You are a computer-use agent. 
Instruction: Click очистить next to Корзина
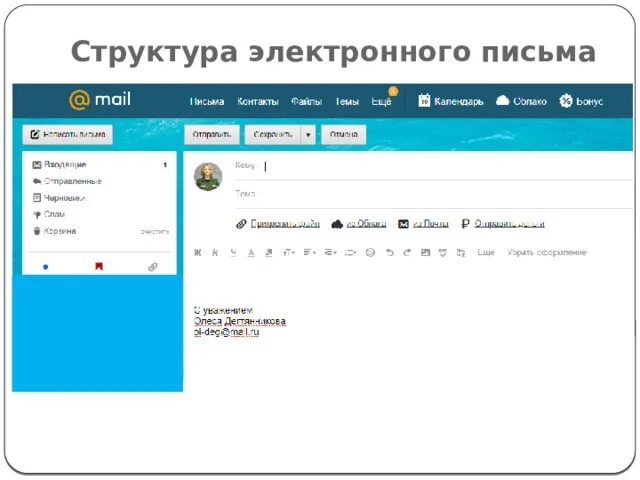coord(155,231)
